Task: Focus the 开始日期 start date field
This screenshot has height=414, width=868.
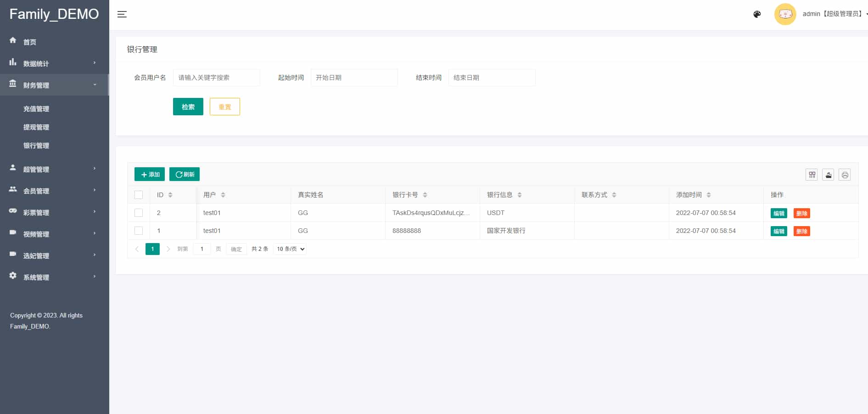Action: [354, 78]
